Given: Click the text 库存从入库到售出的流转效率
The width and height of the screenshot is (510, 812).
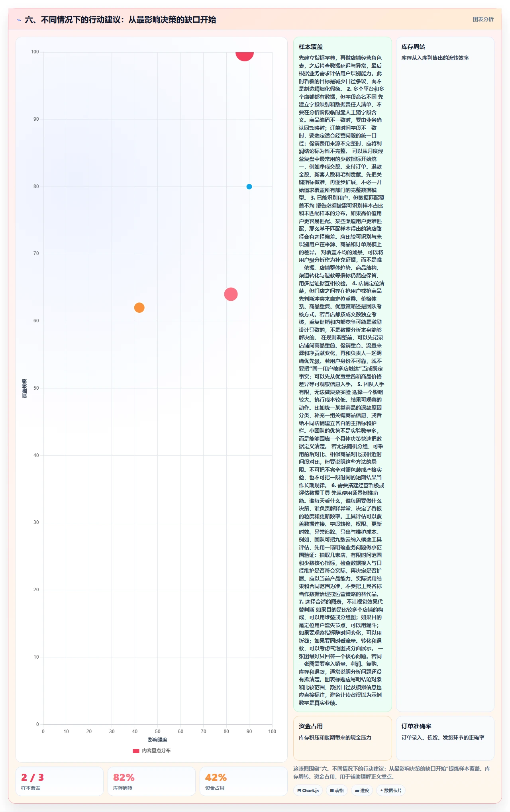Looking at the screenshot, I should [435, 58].
